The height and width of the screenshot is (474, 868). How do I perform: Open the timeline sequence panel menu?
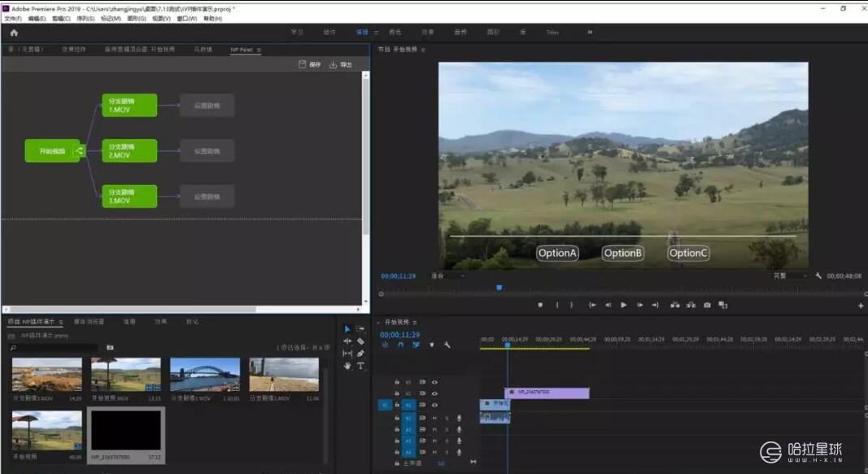[415, 323]
